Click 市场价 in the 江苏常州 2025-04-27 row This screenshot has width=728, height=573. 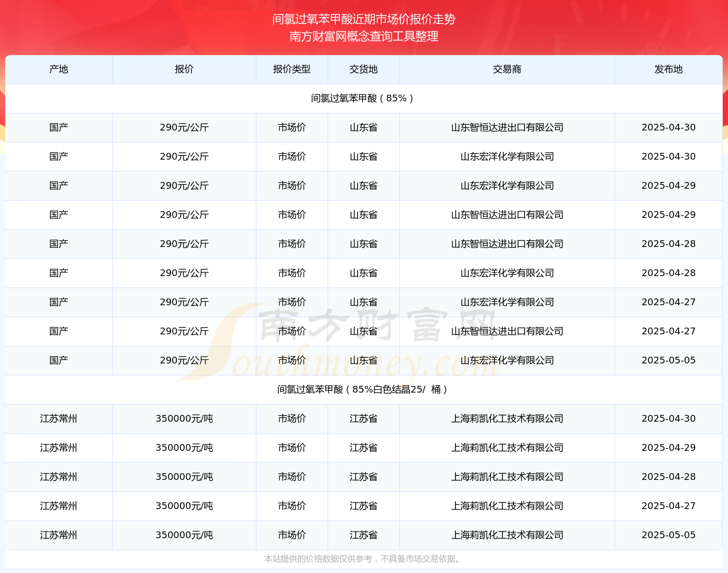(292, 506)
